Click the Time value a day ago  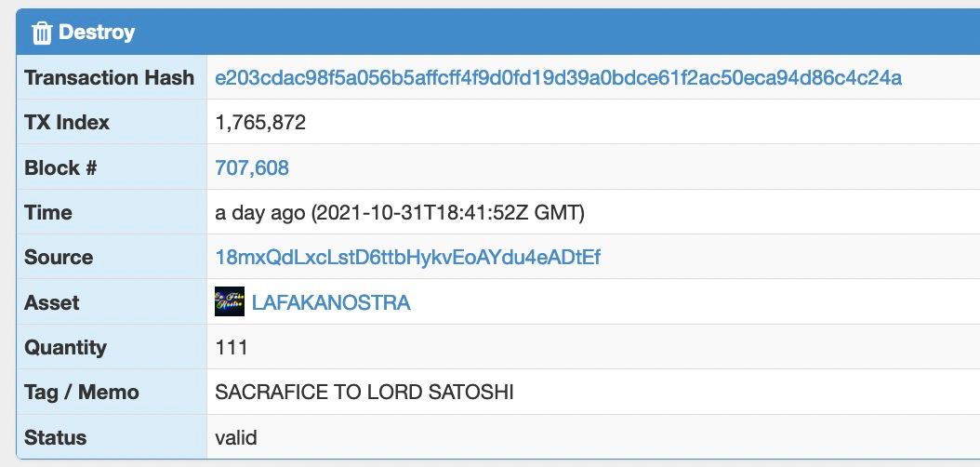point(400,212)
